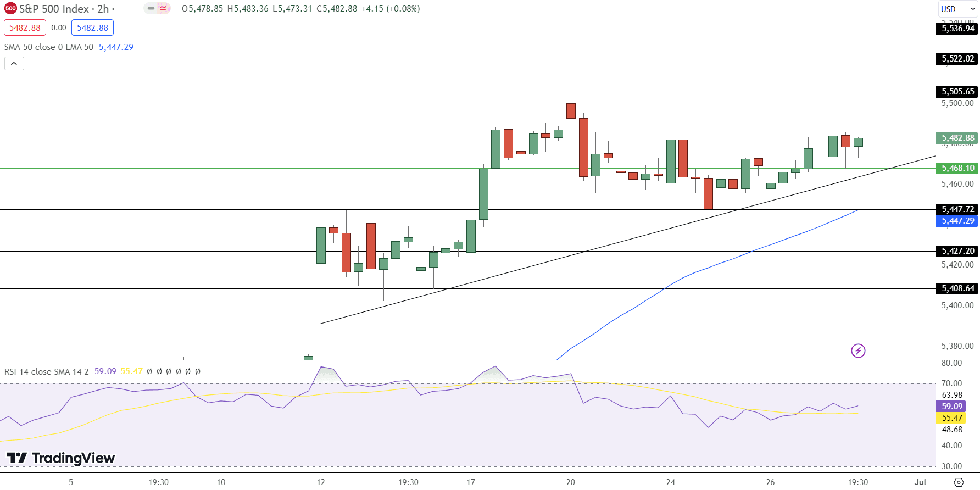Click the blue 5482.88 buy button
980x490 pixels.
click(x=92, y=28)
